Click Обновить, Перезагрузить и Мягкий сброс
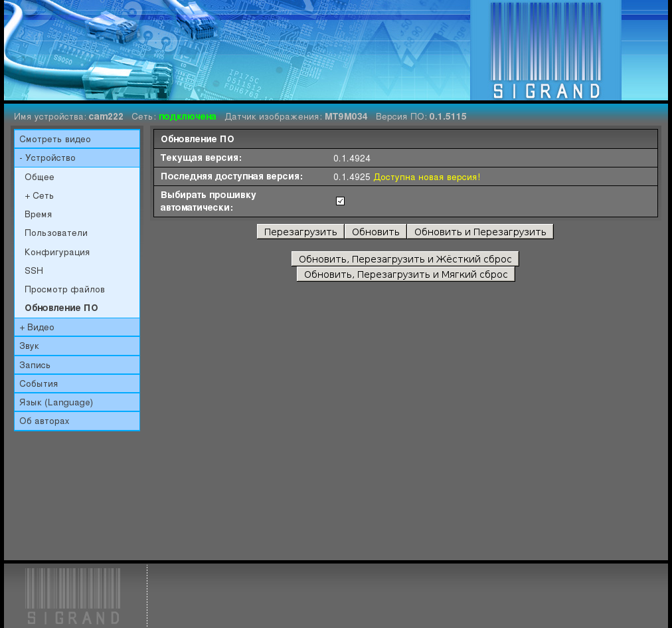 click(406, 274)
